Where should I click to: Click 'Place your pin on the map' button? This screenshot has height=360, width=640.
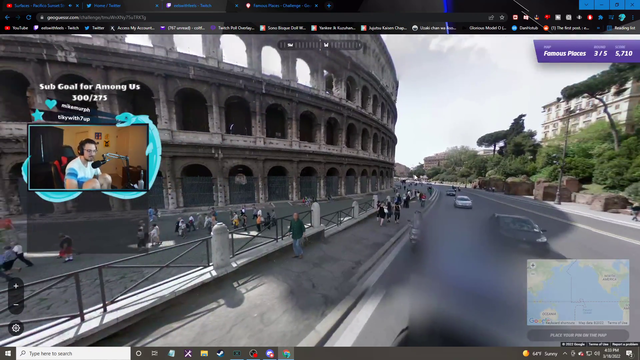click(x=578, y=335)
